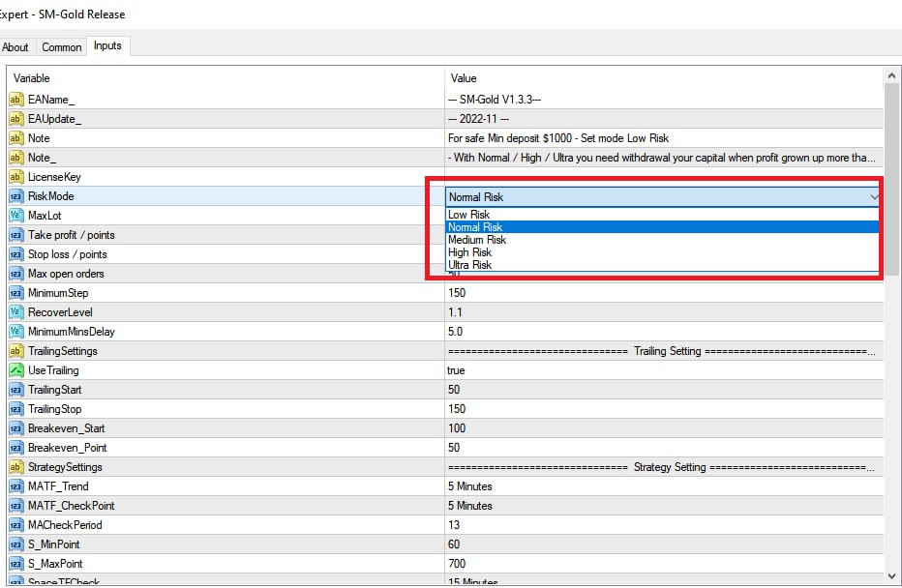
Task: Click the Stop loss / points icon
Action: 15,254
